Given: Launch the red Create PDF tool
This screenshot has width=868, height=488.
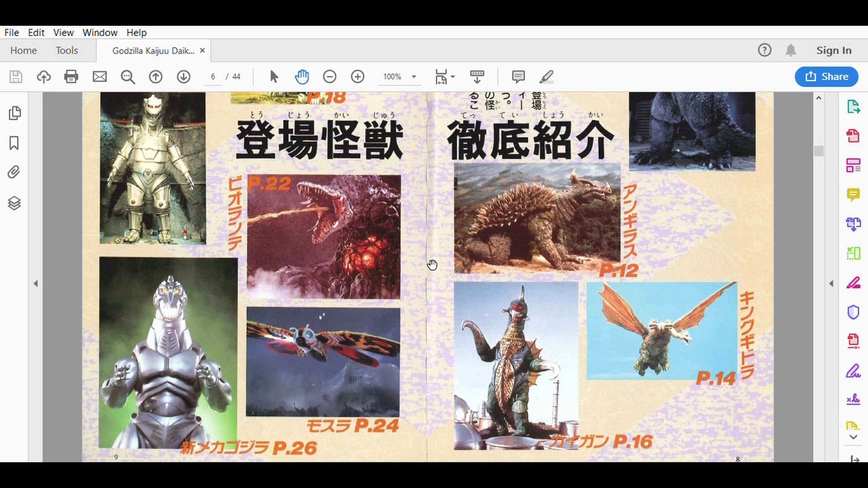Looking at the screenshot, I should (x=853, y=136).
